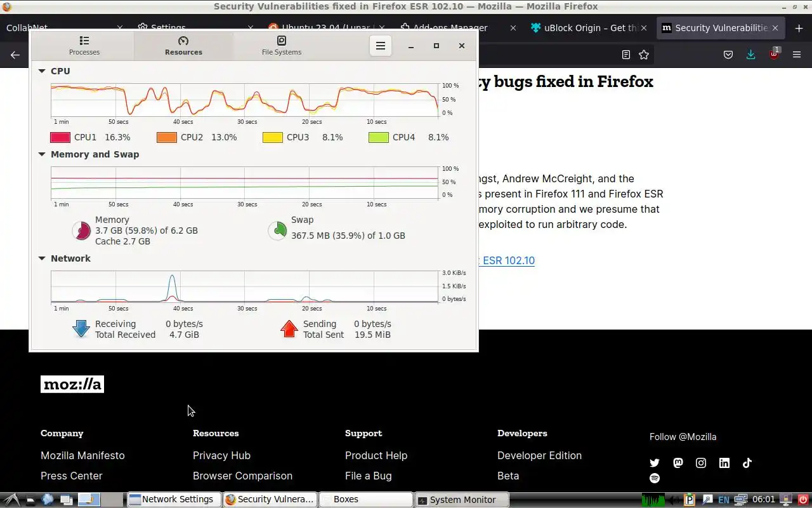This screenshot has width=812, height=508.
Task: Open the Press Center link
Action: [71, 476]
